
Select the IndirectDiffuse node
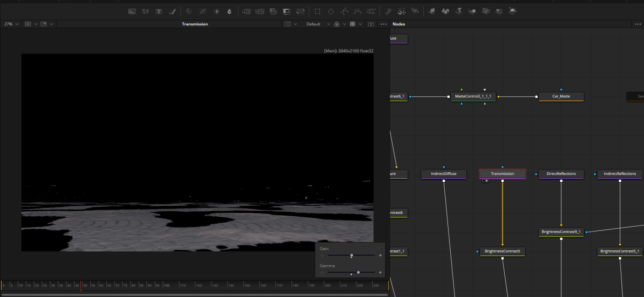click(444, 174)
